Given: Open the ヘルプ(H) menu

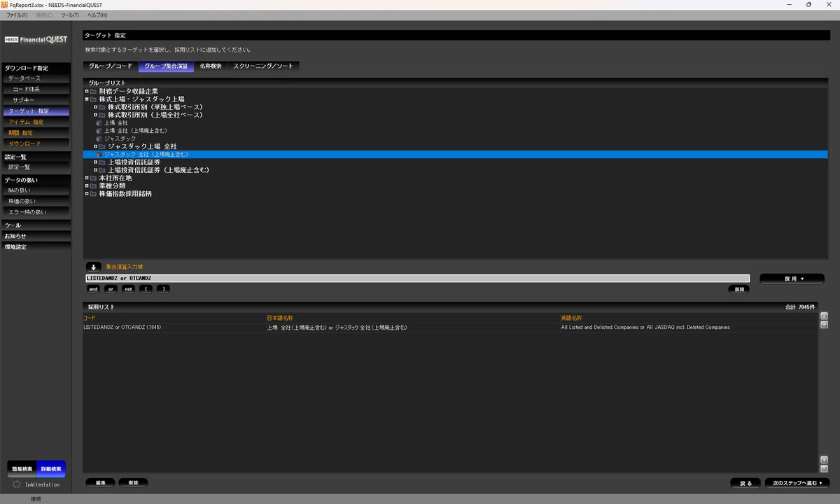Looking at the screenshot, I should [98, 15].
